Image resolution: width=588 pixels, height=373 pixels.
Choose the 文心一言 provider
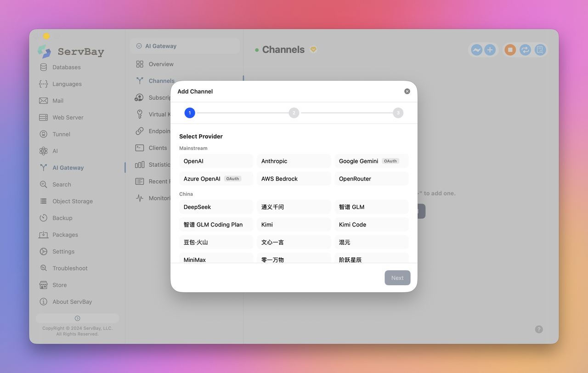point(294,242)
